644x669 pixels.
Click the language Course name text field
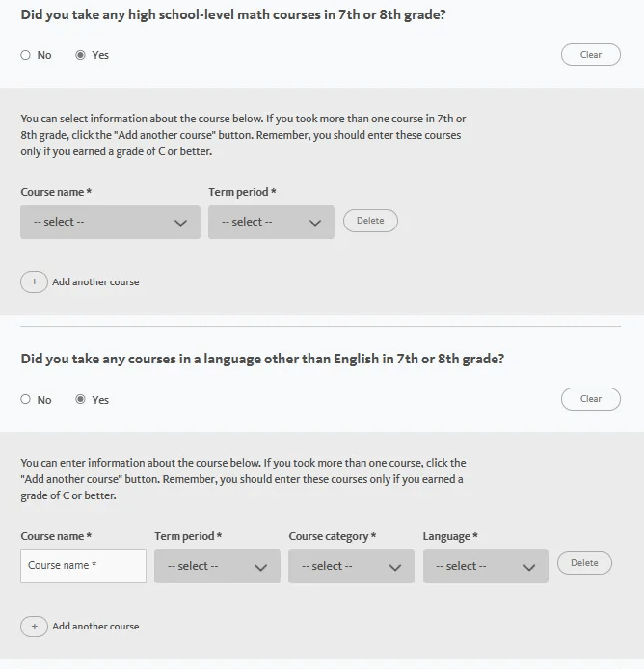coord(83,566)
